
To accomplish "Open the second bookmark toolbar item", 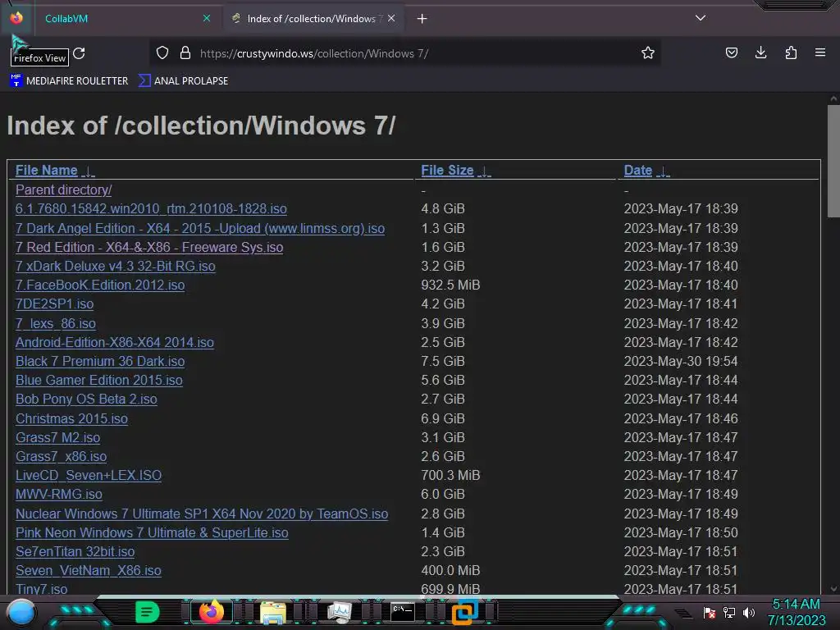I will (184, 81).
